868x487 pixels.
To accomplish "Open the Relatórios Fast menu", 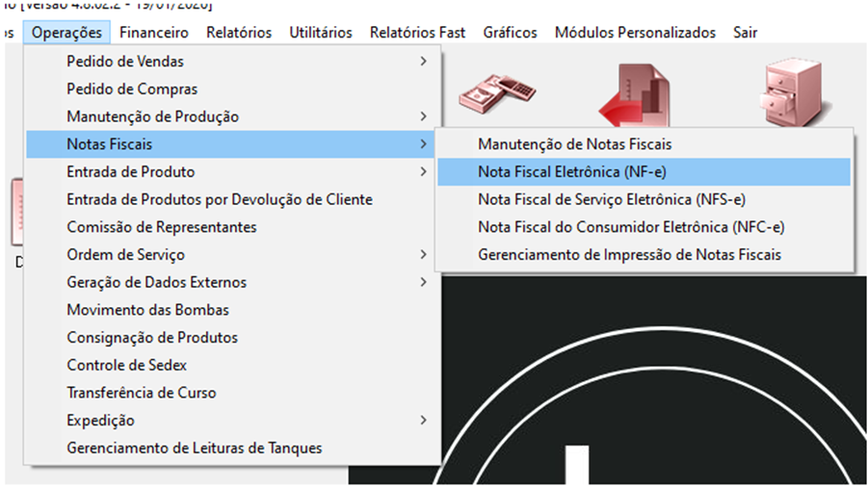I will [417, 33].
